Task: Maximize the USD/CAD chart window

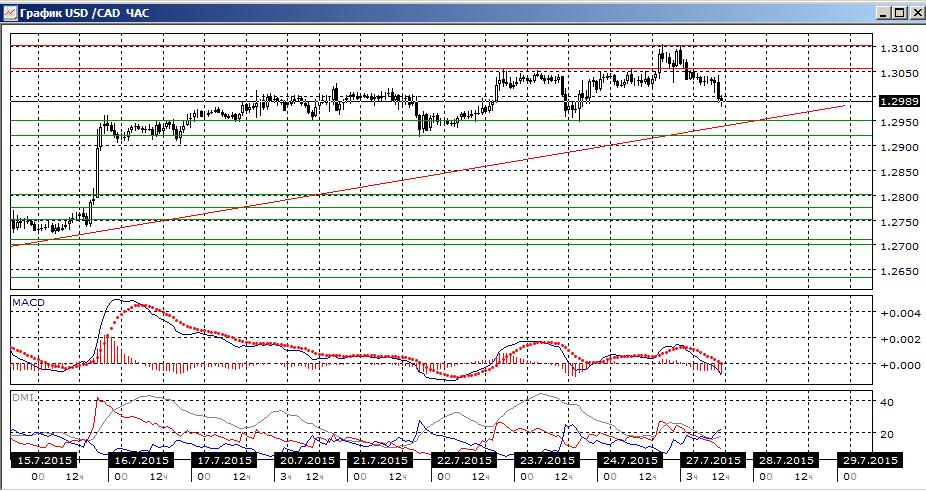Action: (899, 13)
